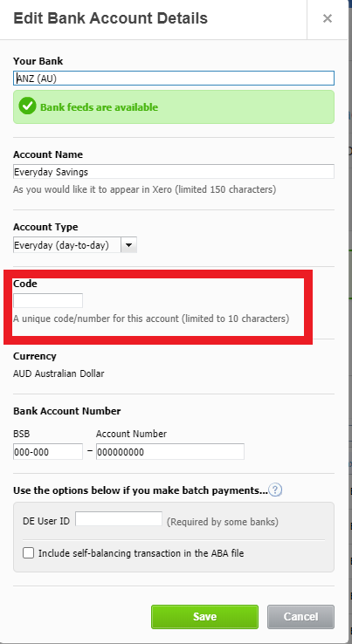
Task: Click the self-balancing transaction ABA file label
Action: tap(141, 553)
